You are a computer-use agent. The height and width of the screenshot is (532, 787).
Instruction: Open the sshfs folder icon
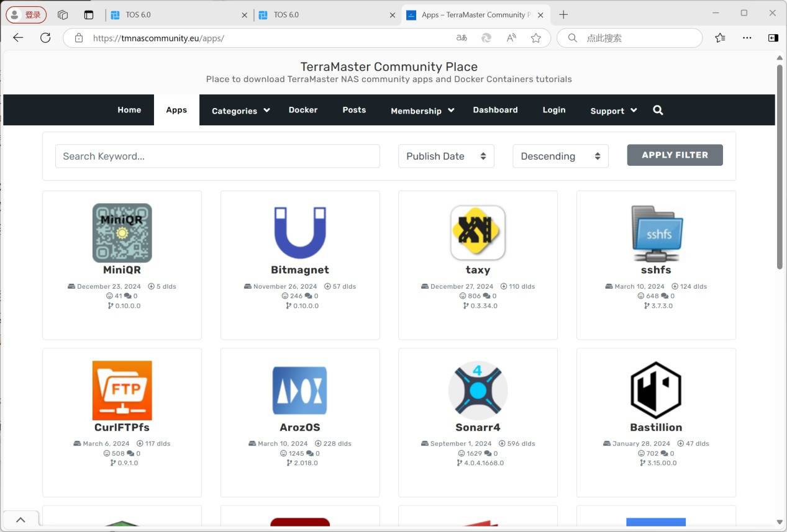coord(656,233)
